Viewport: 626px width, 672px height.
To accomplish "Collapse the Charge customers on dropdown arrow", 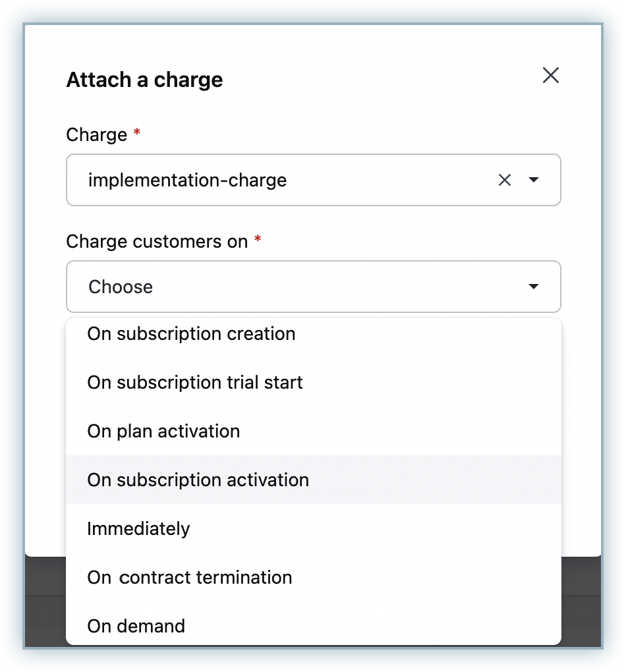I will pyautogui.click(x=534, y=287).
